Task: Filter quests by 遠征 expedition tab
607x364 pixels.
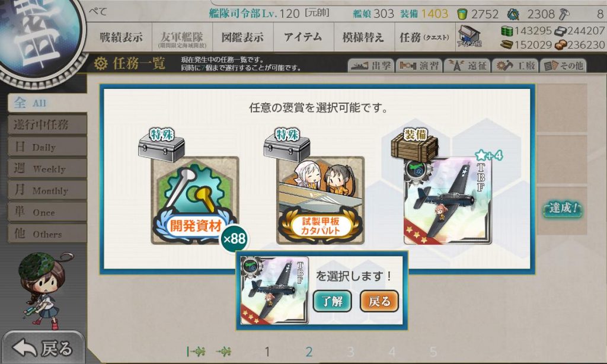Action: (467, 66)
